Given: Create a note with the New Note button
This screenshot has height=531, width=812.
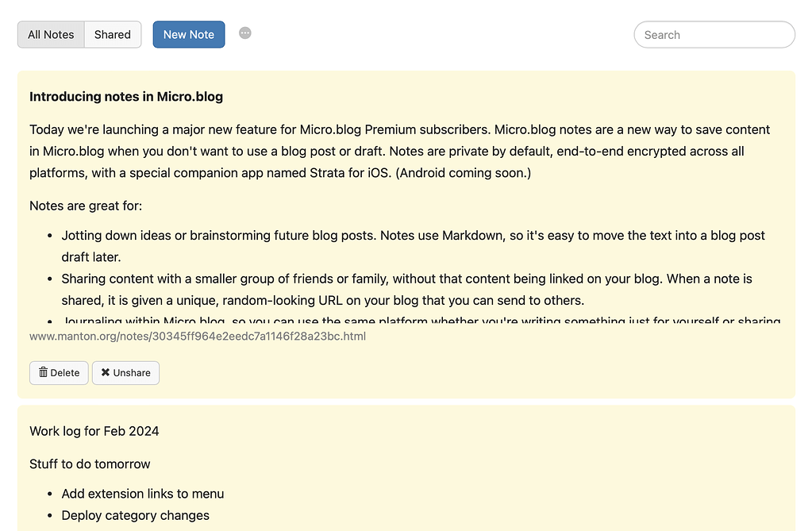Looking at the screenshot, I should 188,34.
